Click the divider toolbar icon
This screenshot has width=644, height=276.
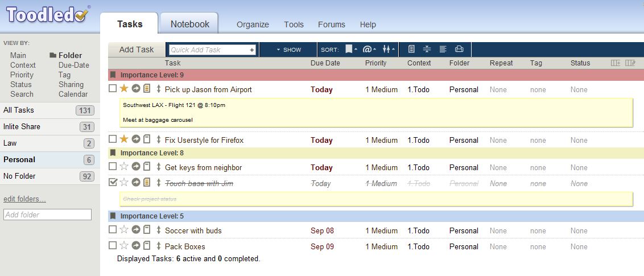click(x=427, y=50)
